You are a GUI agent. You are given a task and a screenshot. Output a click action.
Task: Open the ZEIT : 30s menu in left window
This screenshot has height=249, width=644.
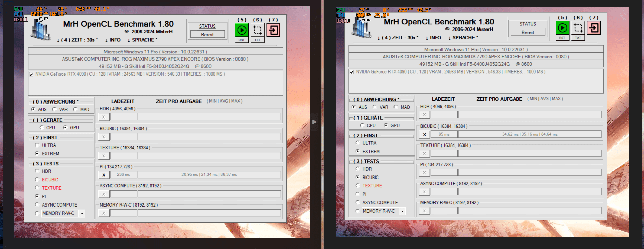(77, 40)
